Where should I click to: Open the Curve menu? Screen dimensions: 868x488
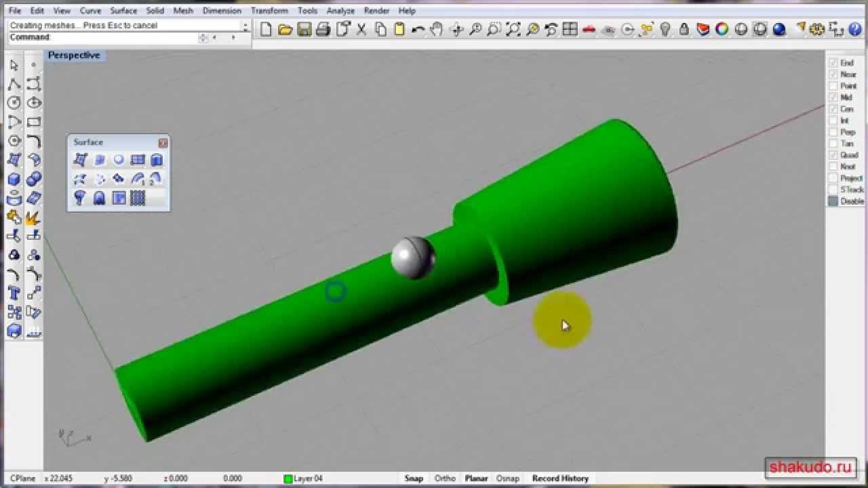click(x=90, y=11)
